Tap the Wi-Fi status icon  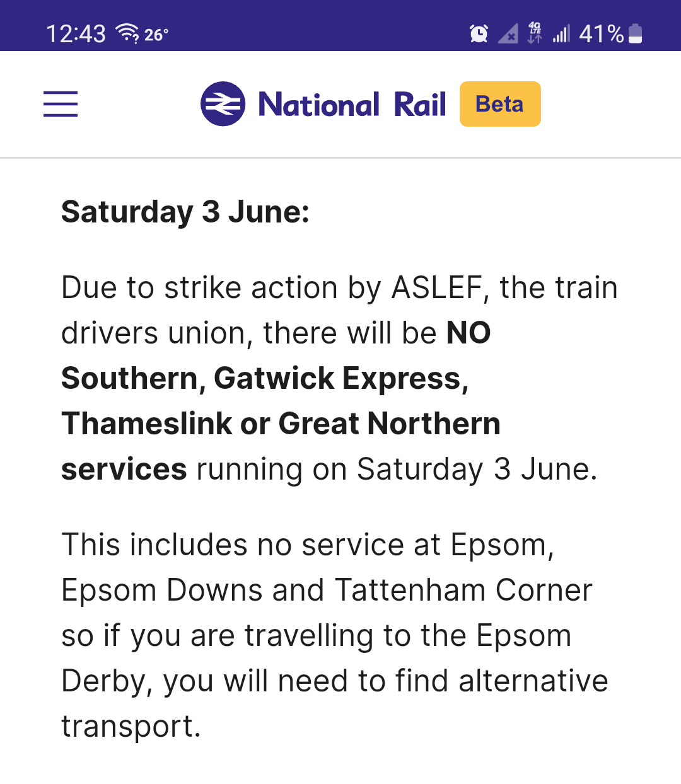pos(127,33)
